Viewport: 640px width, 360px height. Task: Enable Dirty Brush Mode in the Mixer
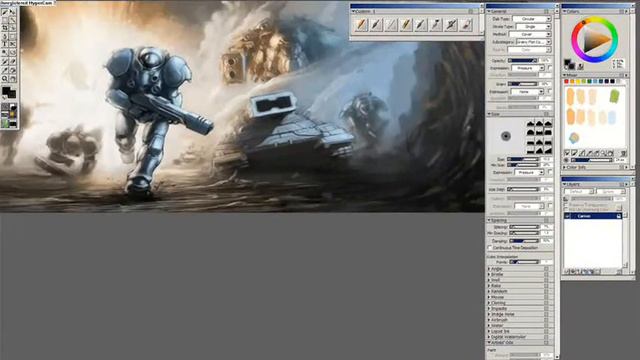pyautogui.click(x=567, y=153)
